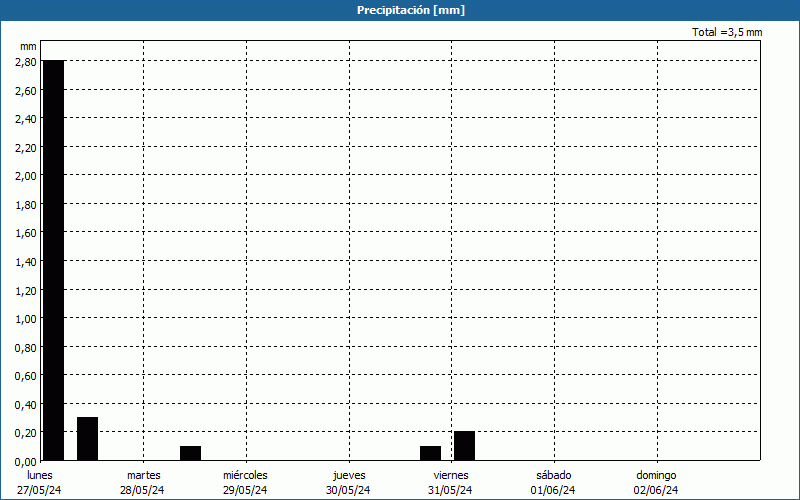Click the martes 28/05/24 axis label
Image resolution: width=800 pixels, height=500 pixels.
[x=143, y=483]
